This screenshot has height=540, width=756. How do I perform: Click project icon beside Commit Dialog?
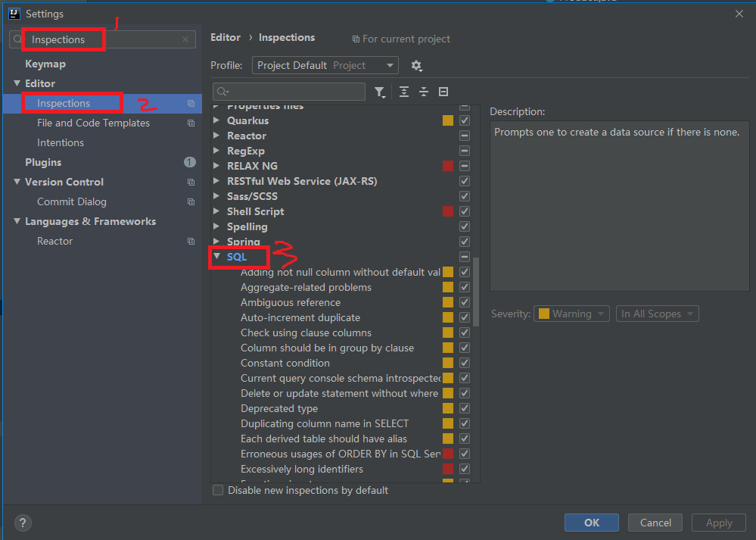pyautogui.click(x=191, y=201)
